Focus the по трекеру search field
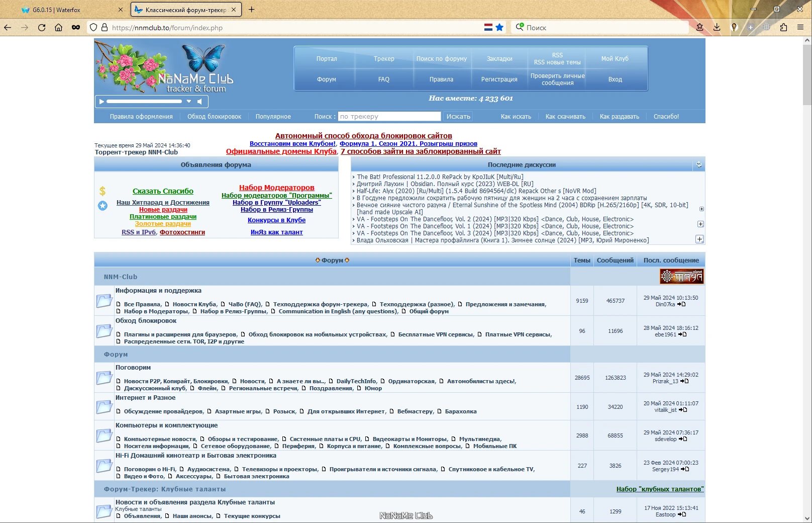This screenshot has width=812, height=523. point(389,116)
